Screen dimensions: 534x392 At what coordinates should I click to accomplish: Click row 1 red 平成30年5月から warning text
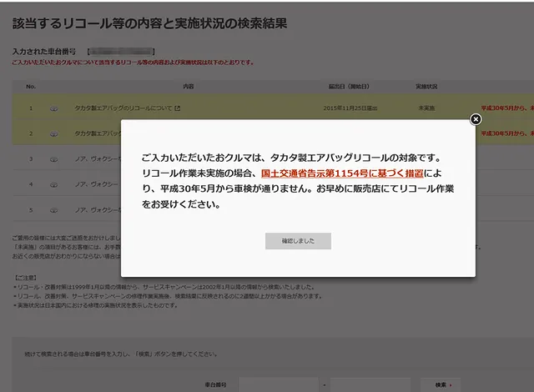tap(507, 108)
